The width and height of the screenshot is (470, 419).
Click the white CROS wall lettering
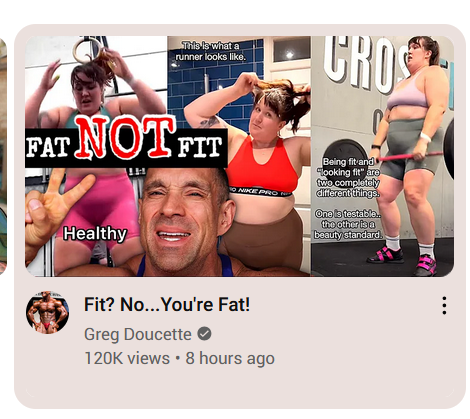(x=365, y=63)
